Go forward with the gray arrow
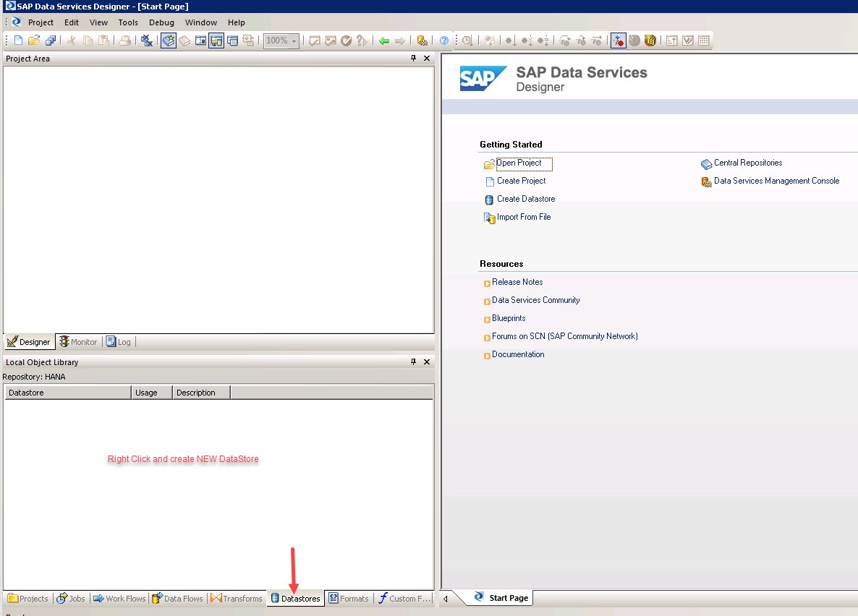The width and height of the screenshot is (858, 616). click(400, 40)
